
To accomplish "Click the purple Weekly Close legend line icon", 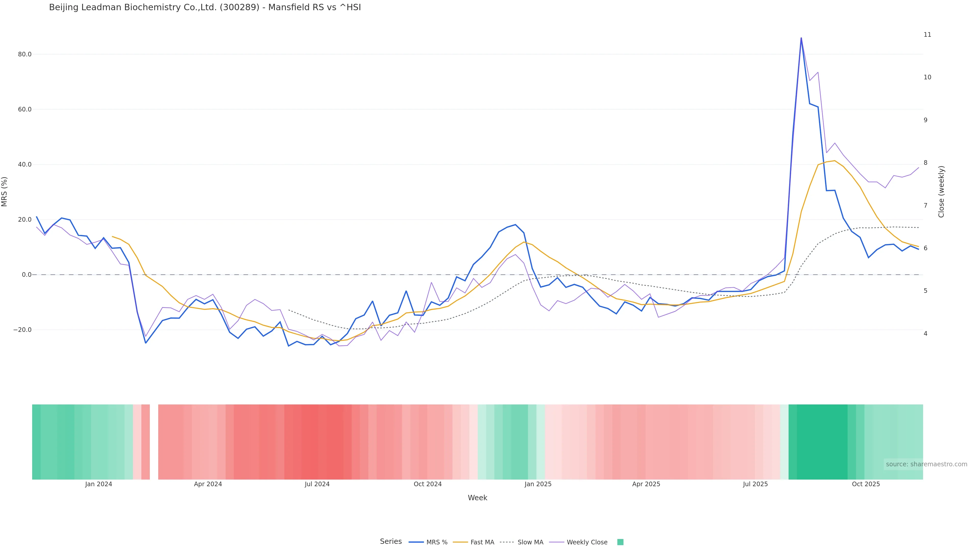I will coord(557,542).
